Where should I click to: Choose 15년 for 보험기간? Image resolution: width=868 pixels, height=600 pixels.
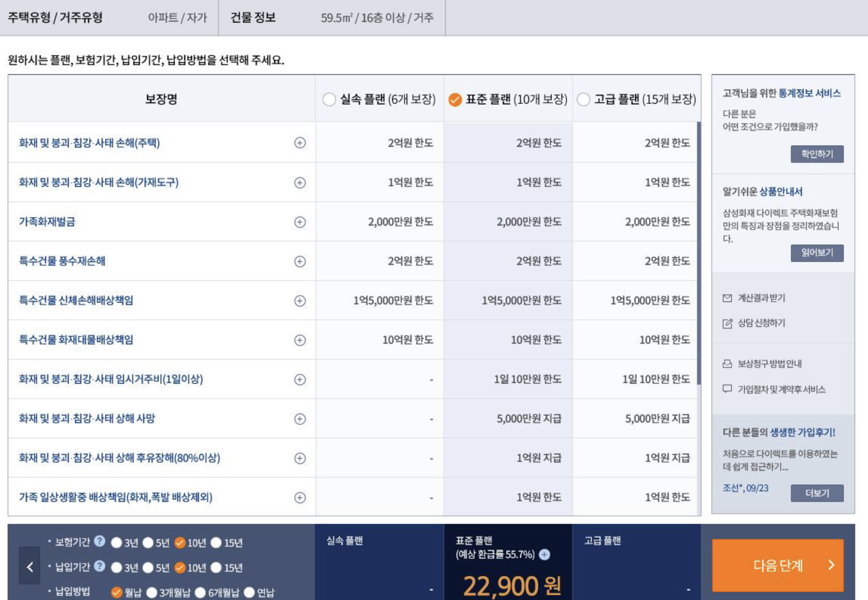coord(216,543)
